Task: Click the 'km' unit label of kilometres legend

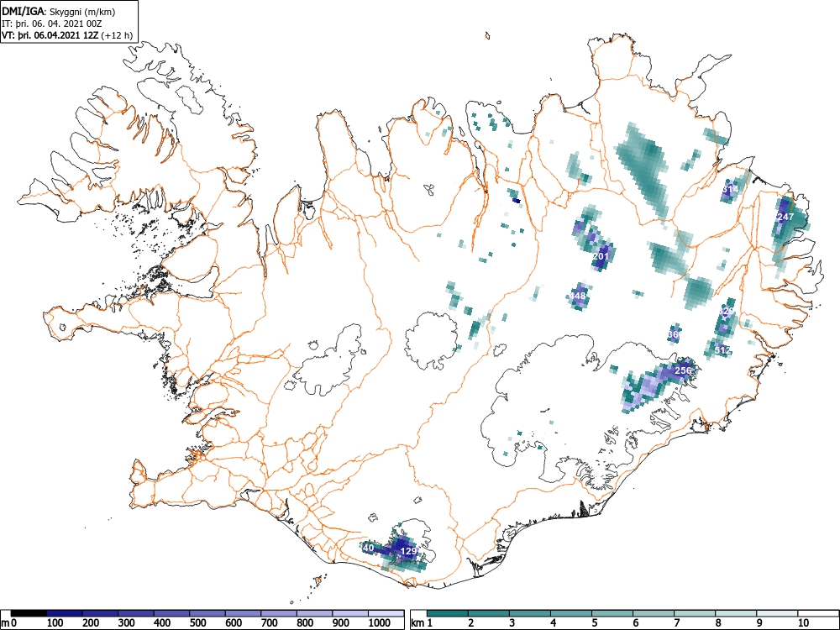Action: pos(419,623)
